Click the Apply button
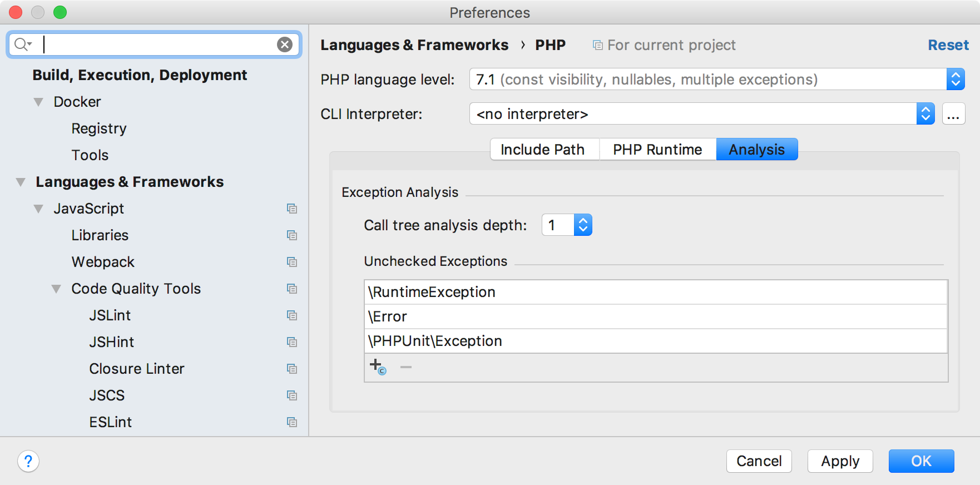Viewport: 980px width, 485px height. point(840,461)
